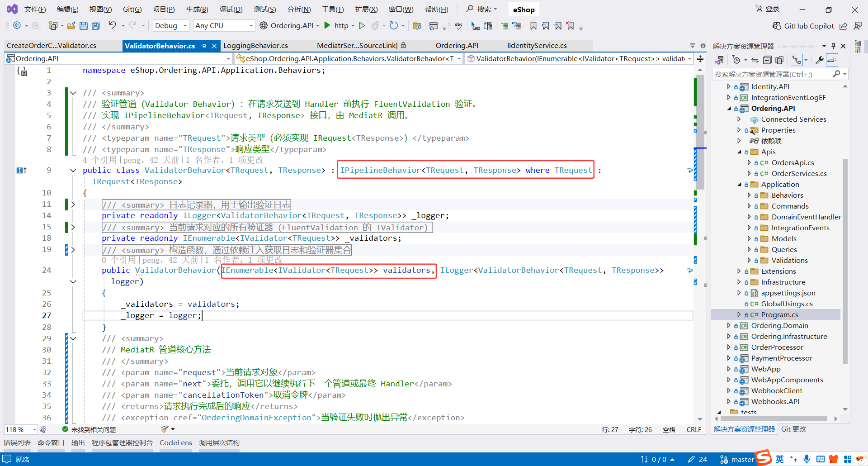Screen dimensions: 868x466
Task: Collapse the constructor region at line 24
Action: pos(73,281)
